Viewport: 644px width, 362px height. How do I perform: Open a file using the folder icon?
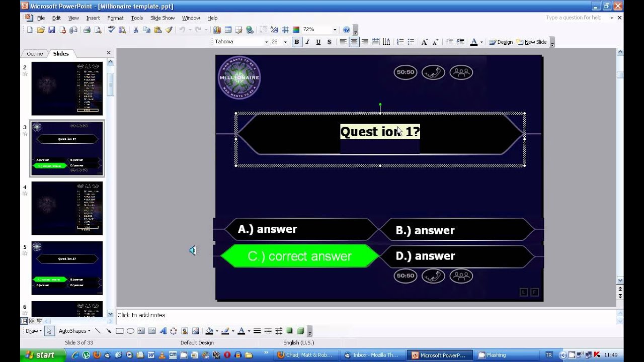41,30
